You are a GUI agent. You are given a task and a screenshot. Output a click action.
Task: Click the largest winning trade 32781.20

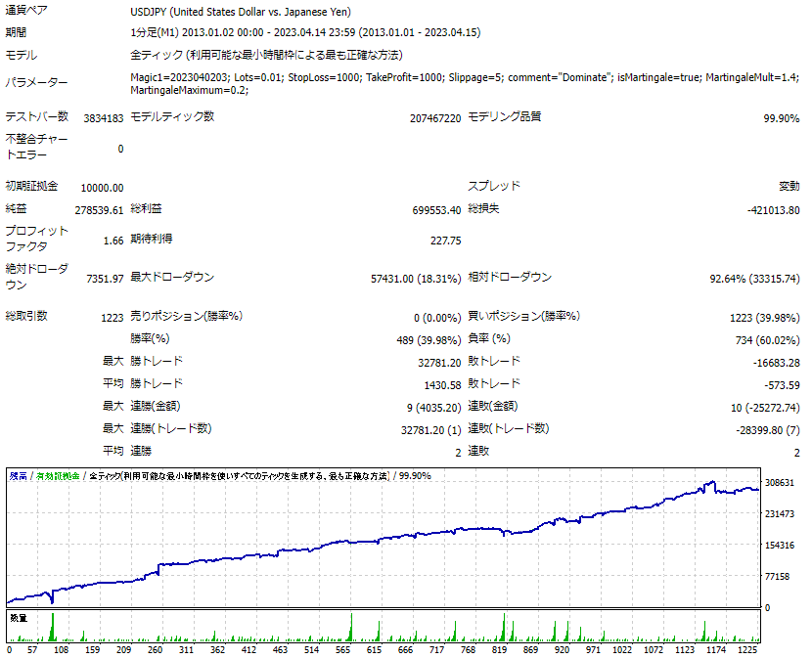pyautogui.click(x=439, y=363)
